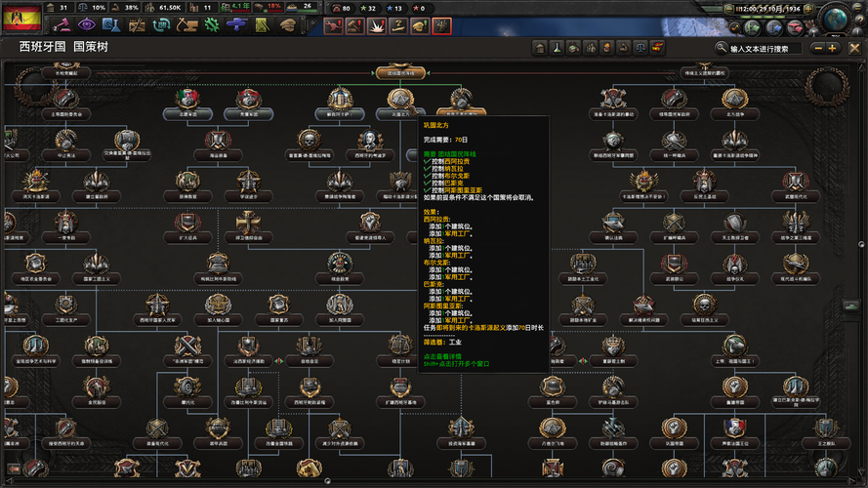Click the date 29 10月 1936 display

[768, 9]
